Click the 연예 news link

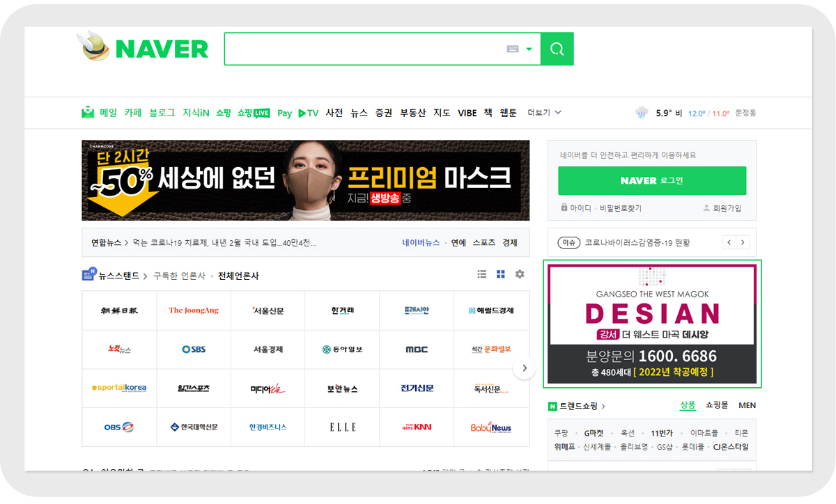click(x=458, y=243)
